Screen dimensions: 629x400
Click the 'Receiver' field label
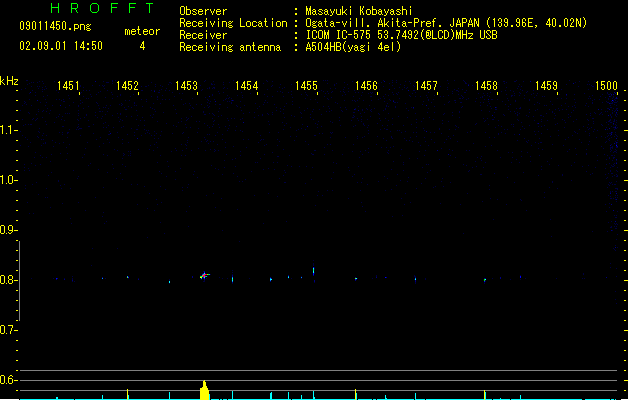(203, 35)
